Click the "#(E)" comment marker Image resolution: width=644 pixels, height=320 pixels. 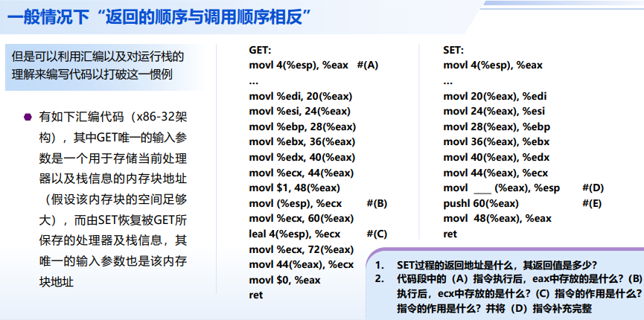pyautogui.click(x=592, y=204)
